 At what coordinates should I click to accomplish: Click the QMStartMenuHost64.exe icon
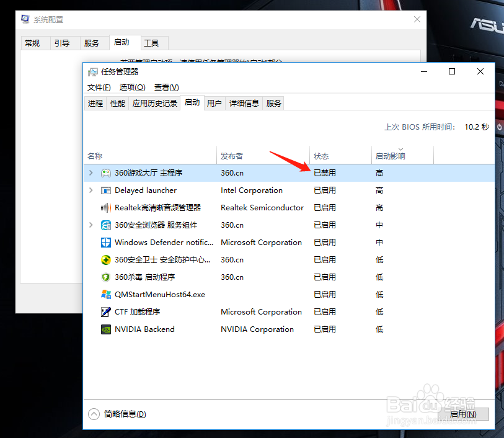pos(106,295)
